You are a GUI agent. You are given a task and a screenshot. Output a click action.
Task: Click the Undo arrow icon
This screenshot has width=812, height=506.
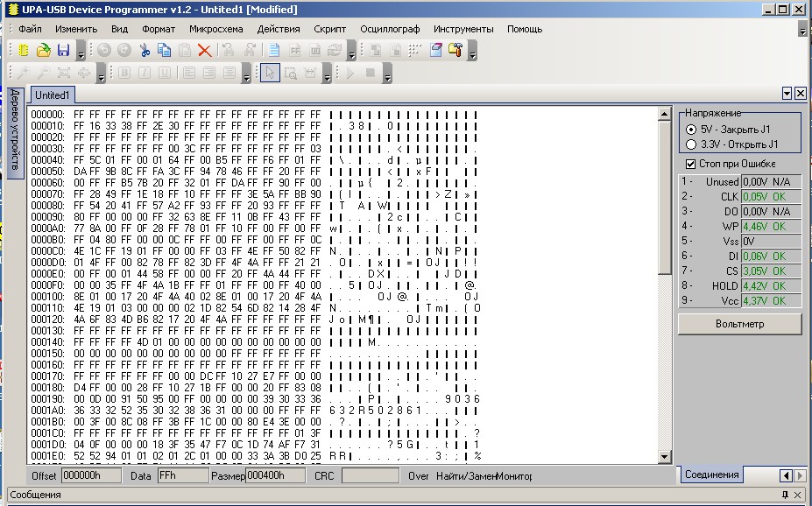pyautogui.click(x=104, y=50)
